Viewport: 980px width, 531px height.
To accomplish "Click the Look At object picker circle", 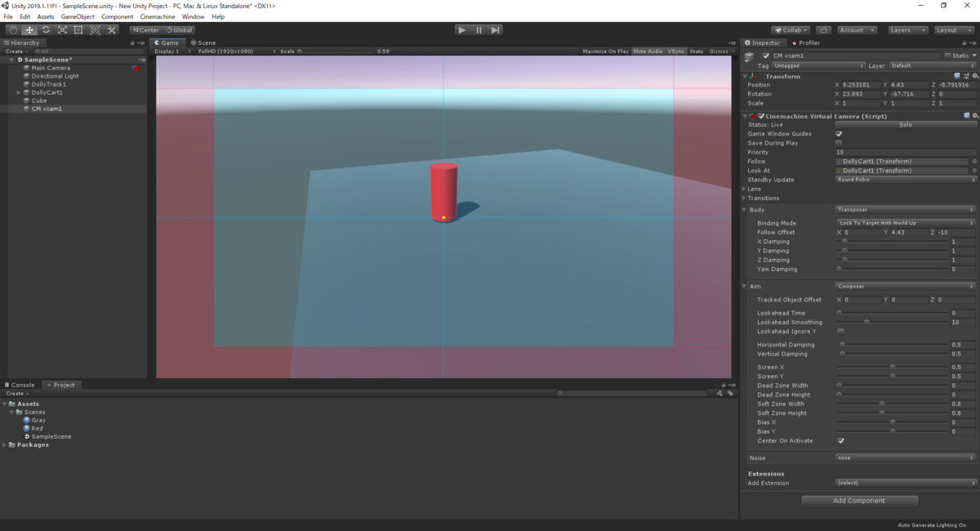I will pyautogui.click(x=973, y=171).
